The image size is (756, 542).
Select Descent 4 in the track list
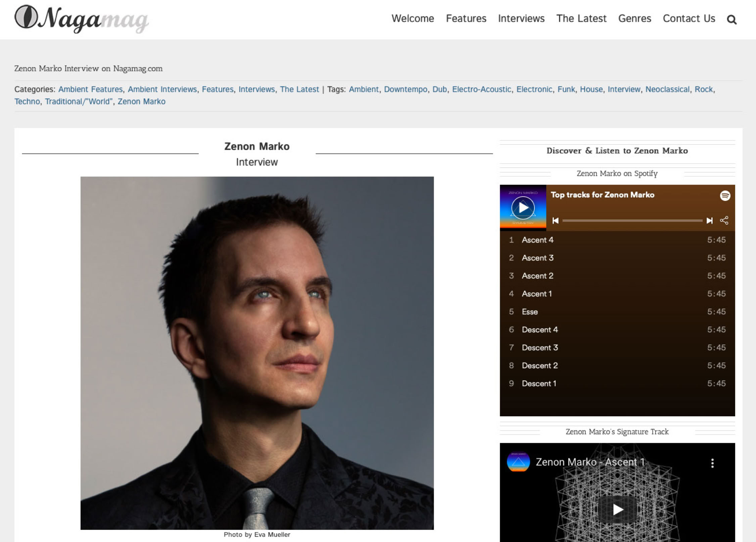point(539,330)
